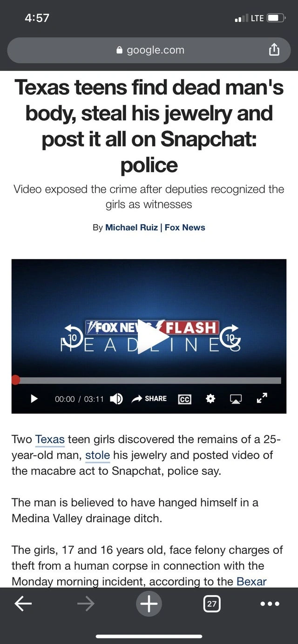298x644 pixels.
Task: Open browser three-dot more menu
Action: pos(270,604)
